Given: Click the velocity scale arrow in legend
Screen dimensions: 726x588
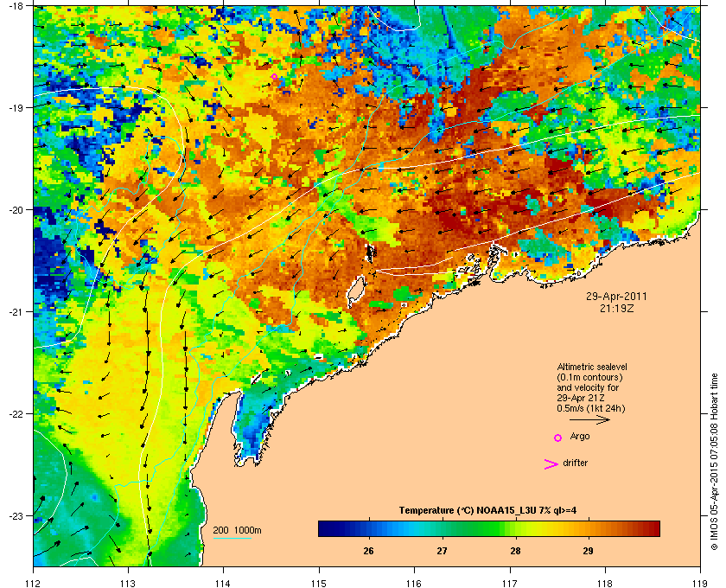Looking at the screenshot, I should (589, 419).
